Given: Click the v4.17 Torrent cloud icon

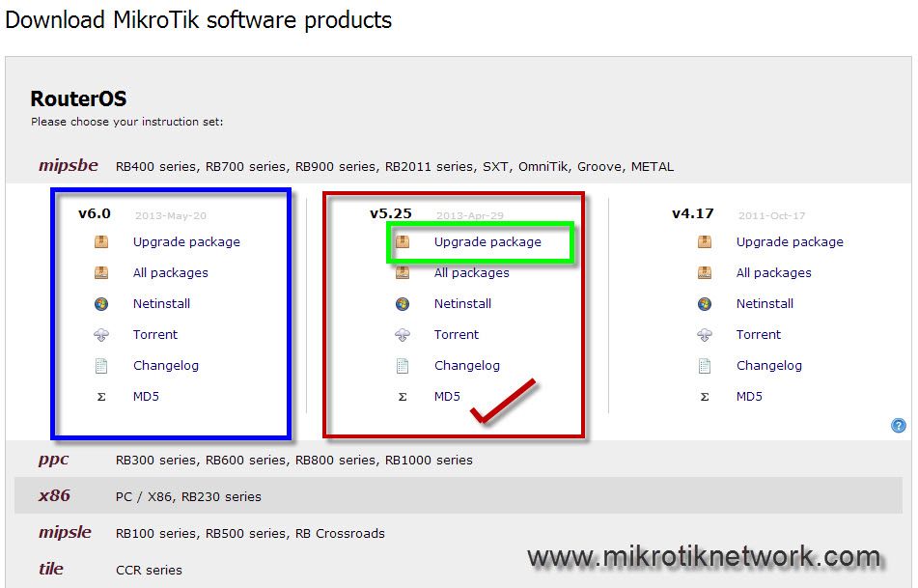Looking at the screenshot, I should pos(705,335).
